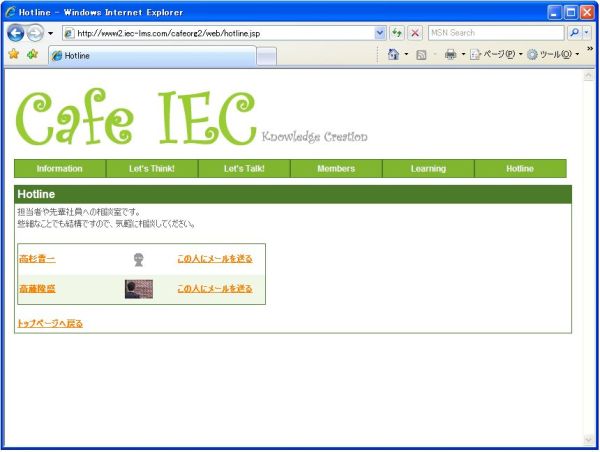This screenshot has height=452, width=600.
Task: Click the address bar URL field
Action: pyautogui.click(x=219, y=33)
